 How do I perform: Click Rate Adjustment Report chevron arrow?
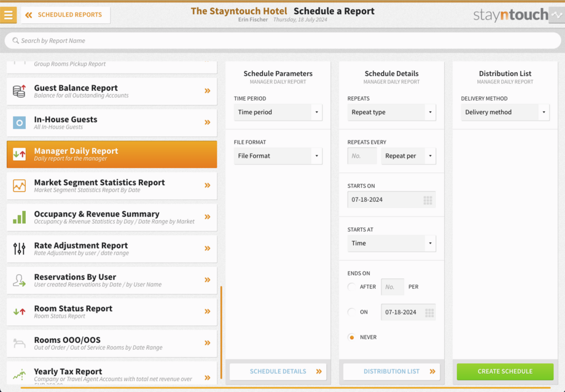208,248
